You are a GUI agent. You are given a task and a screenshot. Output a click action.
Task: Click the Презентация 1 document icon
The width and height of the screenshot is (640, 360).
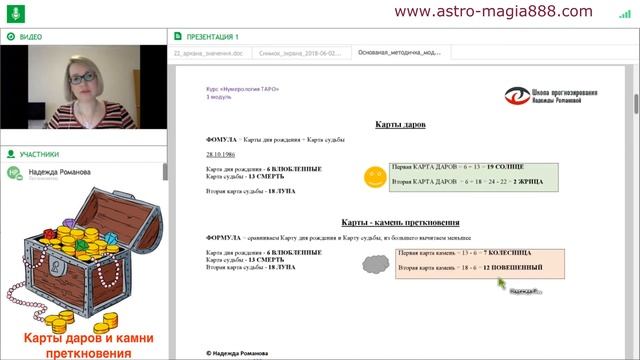point(178,36)
